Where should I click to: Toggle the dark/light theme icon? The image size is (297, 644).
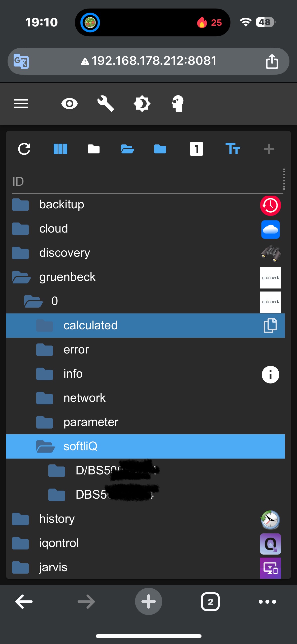[x=142, y=104]
